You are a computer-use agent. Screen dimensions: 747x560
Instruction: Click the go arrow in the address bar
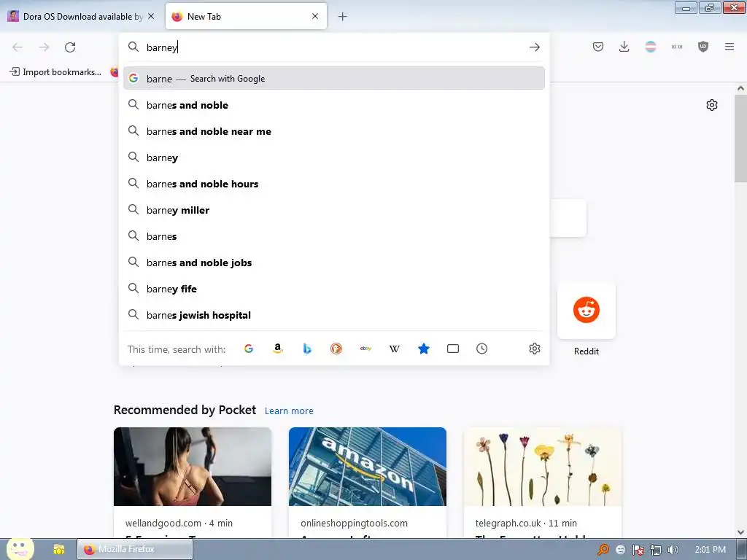pos(535,47)
